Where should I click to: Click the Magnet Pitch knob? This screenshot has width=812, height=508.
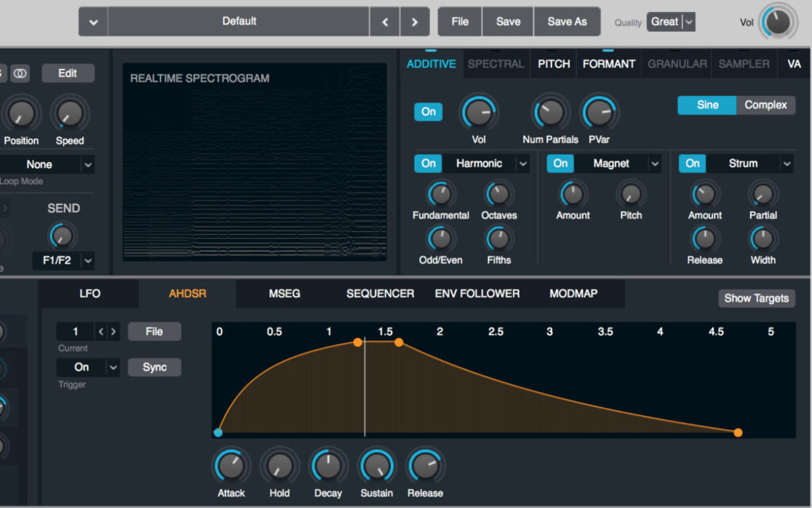click(630, 194)
